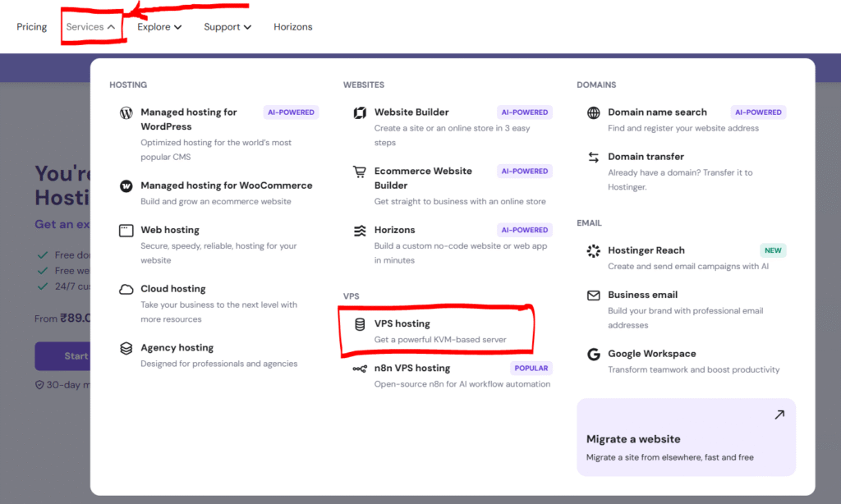
Task: Select Web hosting from the Hosting list
Action: click(x=170, y=231)
